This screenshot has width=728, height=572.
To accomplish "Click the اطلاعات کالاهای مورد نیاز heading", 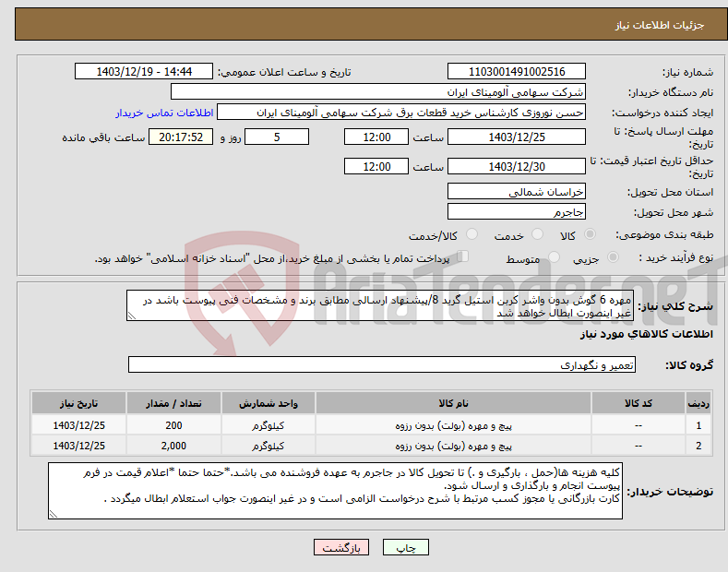I will pyautogui.click(x=646, y=334).
